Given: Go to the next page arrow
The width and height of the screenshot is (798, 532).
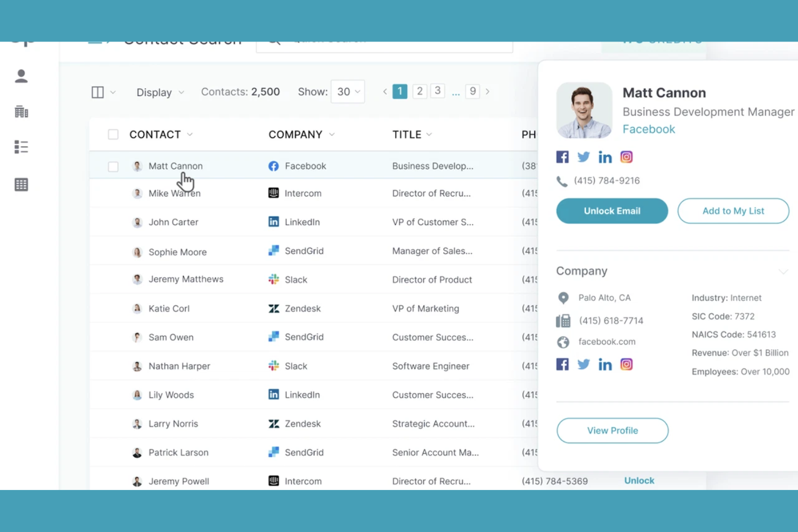Looking at the screenshot, I should tap(487, 92).
